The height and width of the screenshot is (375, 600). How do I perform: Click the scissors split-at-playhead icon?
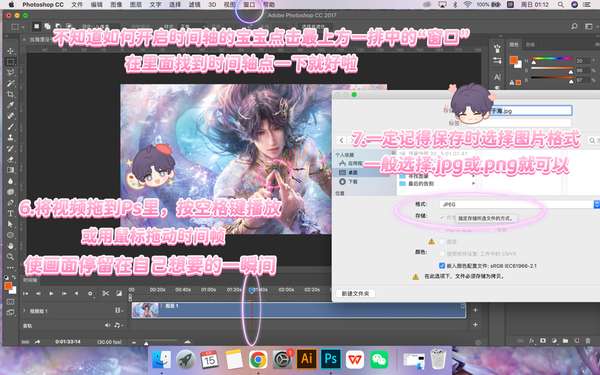pyautogui.click(x=106, y=293)
